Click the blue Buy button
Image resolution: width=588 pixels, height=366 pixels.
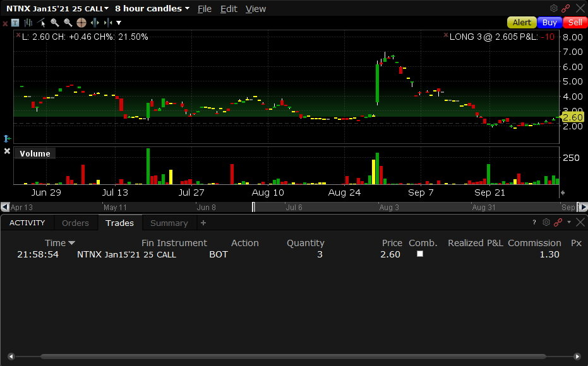click(549, 23)
